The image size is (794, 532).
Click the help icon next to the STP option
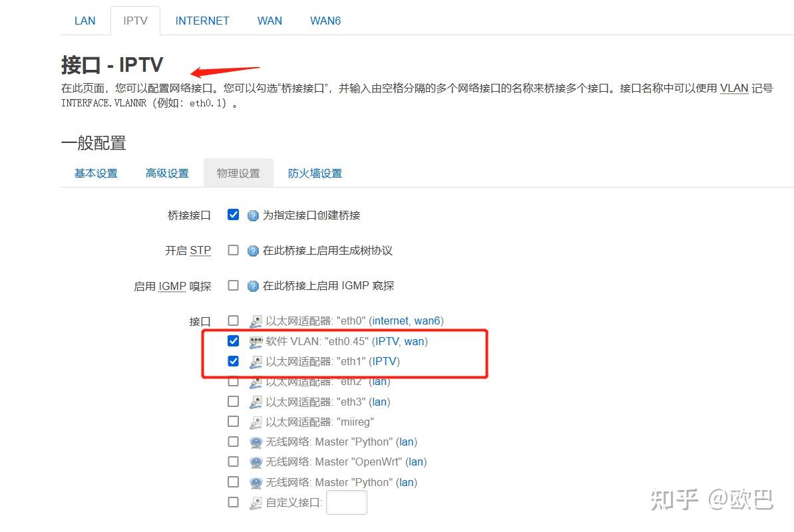click(x=252, y=249)
